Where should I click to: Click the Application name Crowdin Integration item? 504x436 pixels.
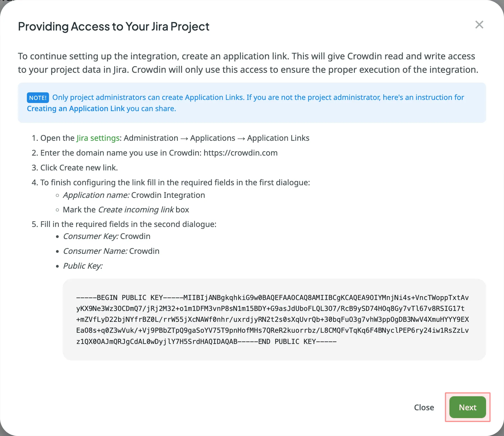click(134, 195)
